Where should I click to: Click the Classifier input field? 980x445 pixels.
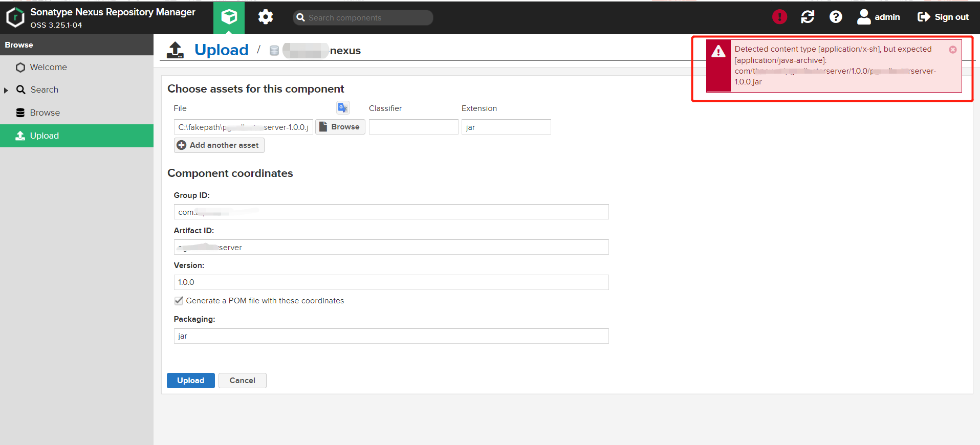point(413,127)
